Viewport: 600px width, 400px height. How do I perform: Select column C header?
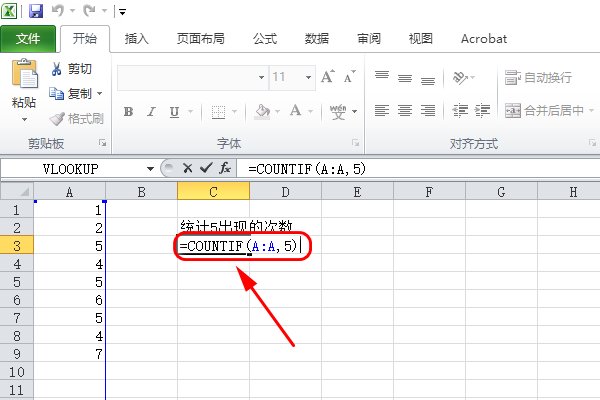[x=213, y=191]
